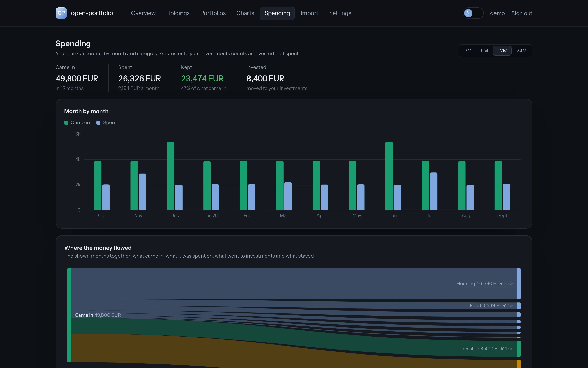
Task: Click the Dec Came in green bar
Action: pos(170,176)
